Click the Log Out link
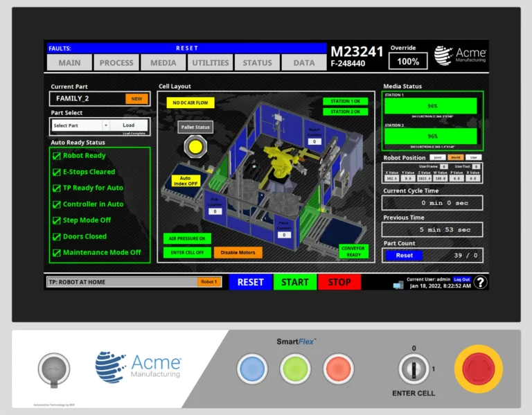This screenshot has width=532, height=415. click(462, 279)
